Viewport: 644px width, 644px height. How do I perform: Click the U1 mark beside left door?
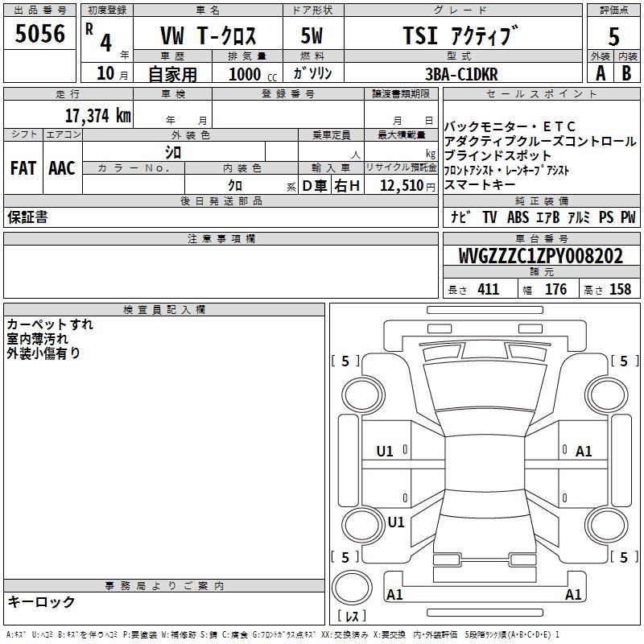tap(385, 452)
